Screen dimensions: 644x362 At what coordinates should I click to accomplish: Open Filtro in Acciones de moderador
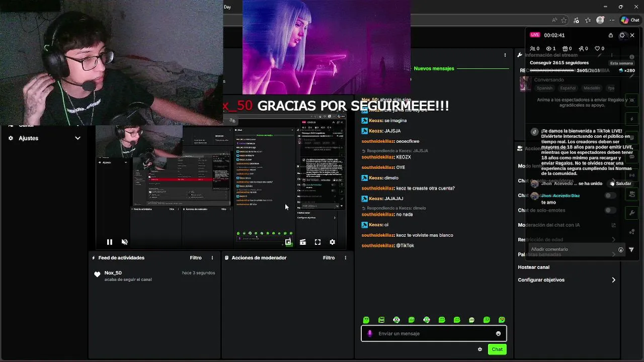click(329, 257)
